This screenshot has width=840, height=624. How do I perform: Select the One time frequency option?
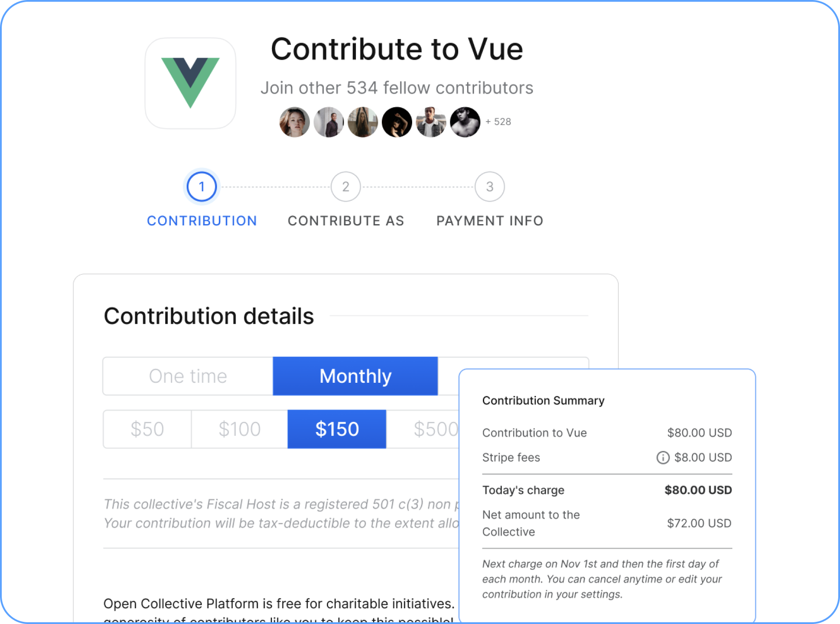pyautogui.click(x=188, y=376)
